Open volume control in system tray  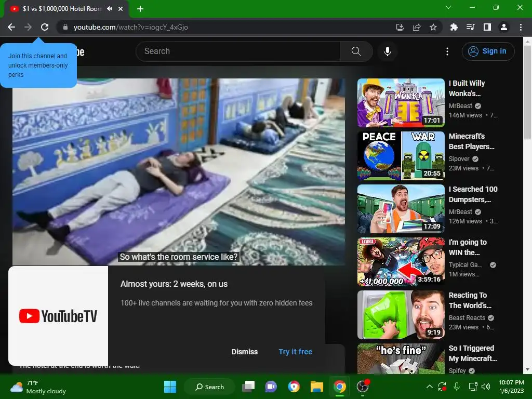tap(486, 387)
